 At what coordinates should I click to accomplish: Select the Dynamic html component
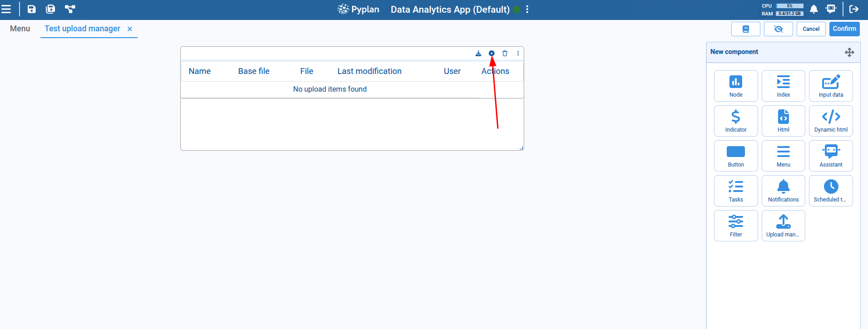click(830, 121)
